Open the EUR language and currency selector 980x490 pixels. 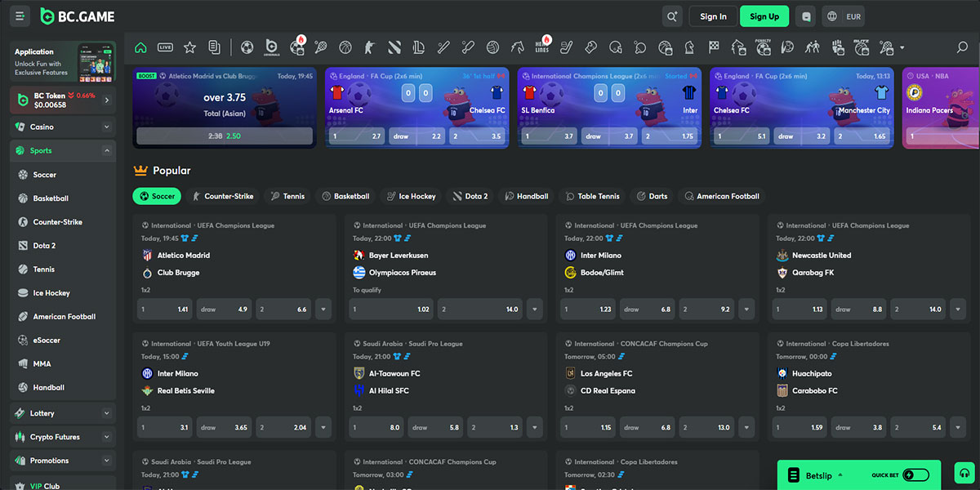tap(844, 16)
